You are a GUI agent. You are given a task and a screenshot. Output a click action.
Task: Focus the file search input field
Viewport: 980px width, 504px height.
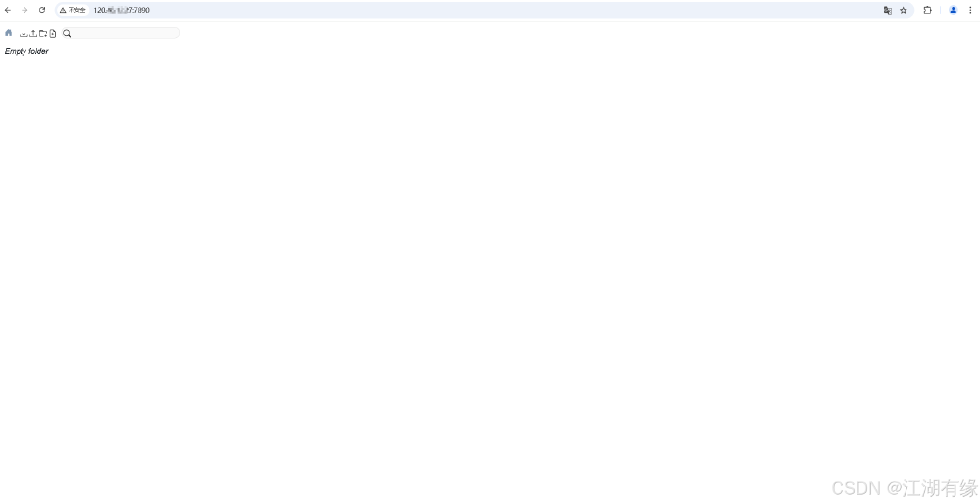coord(125,33)
